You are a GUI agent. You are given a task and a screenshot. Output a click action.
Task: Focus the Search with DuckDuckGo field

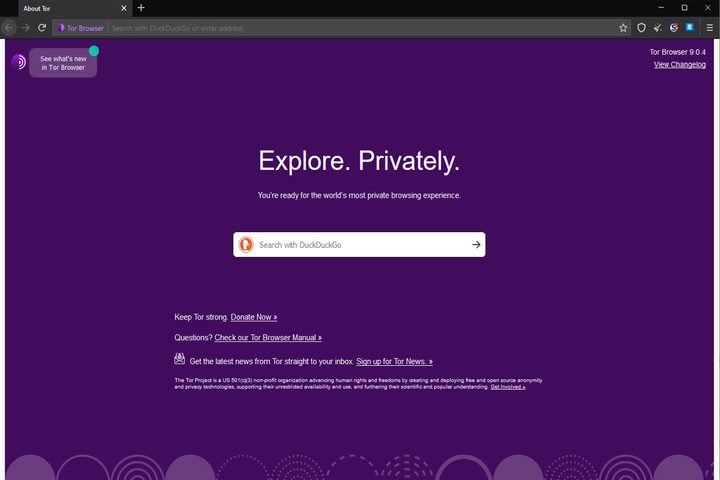359,244
